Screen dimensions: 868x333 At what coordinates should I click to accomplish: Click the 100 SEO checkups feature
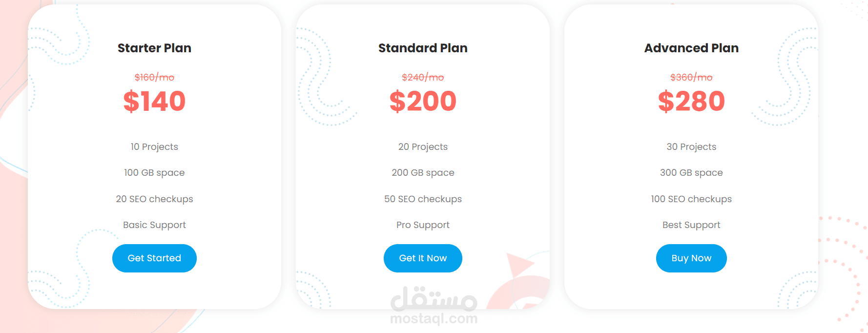[691, 199]
